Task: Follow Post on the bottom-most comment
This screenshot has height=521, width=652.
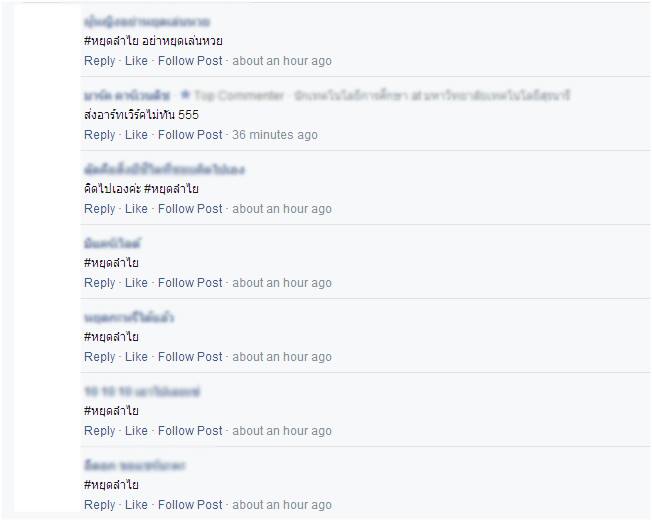Action: click(x=190, y=505)
